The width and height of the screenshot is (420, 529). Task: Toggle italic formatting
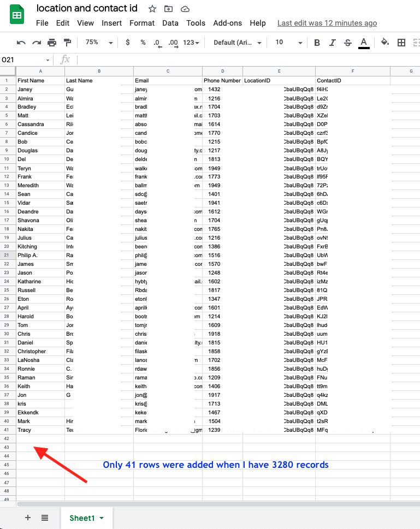(333, 43)
